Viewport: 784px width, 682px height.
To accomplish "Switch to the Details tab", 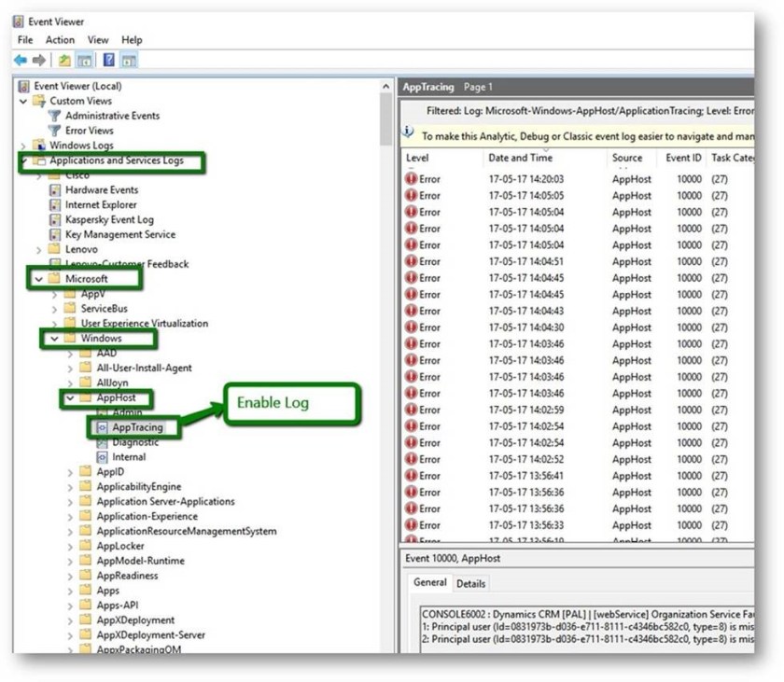I will (470, 584).
